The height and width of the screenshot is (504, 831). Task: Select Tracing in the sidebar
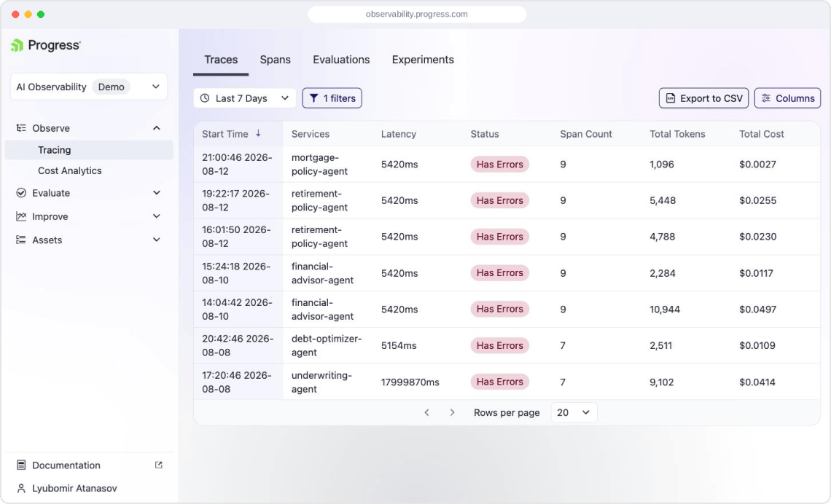89,150
